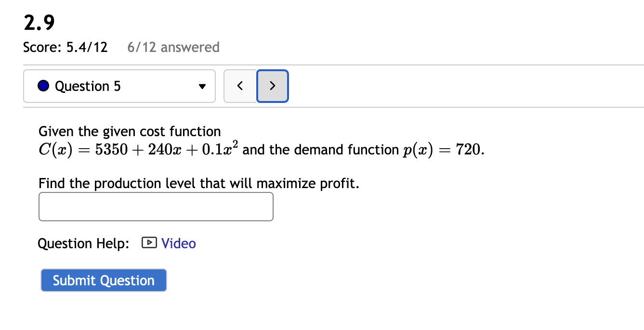Select the filled answered indicator on the question selector
644x330 pixels.
[43, 86]
